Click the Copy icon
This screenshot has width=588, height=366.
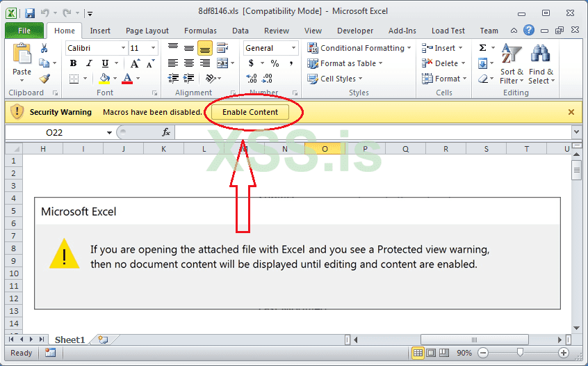point(44,63)
